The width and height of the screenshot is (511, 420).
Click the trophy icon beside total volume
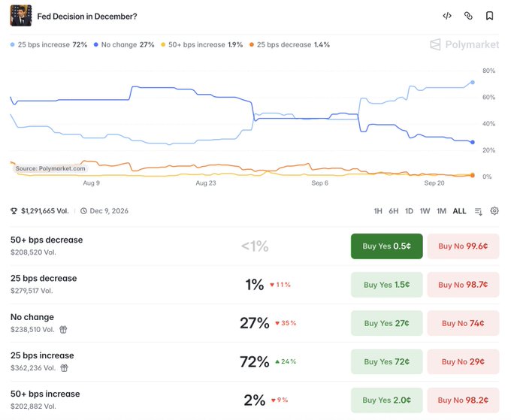pos(14,211)
